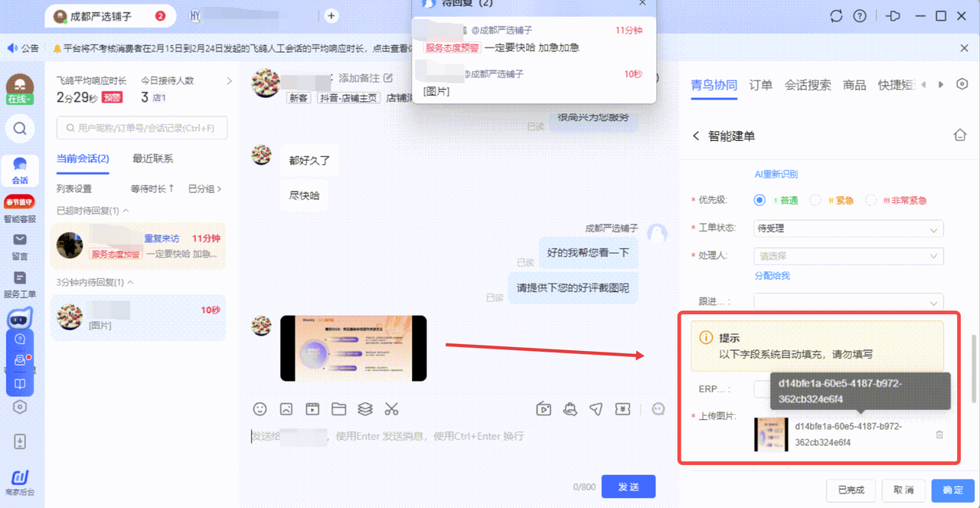The image size is (980, 508).
Task: Open the 工单状态 dropdown
Action: point(848,228)
